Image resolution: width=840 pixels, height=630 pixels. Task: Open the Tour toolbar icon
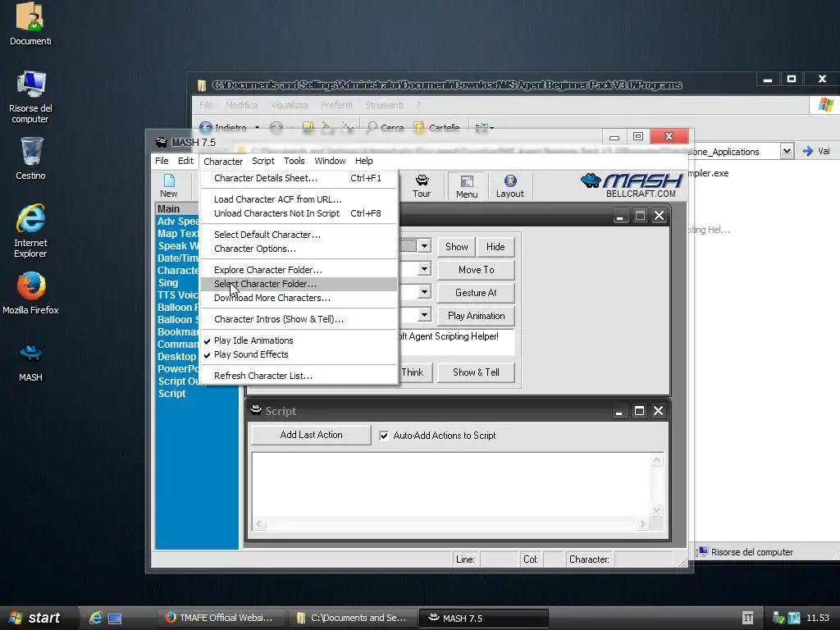pos(422,185)
